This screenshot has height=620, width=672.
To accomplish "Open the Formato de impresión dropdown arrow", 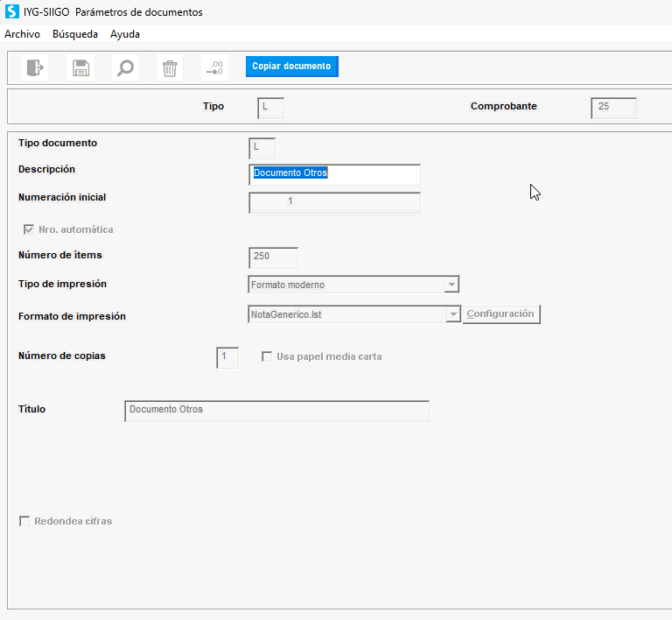I will [453, 314].
